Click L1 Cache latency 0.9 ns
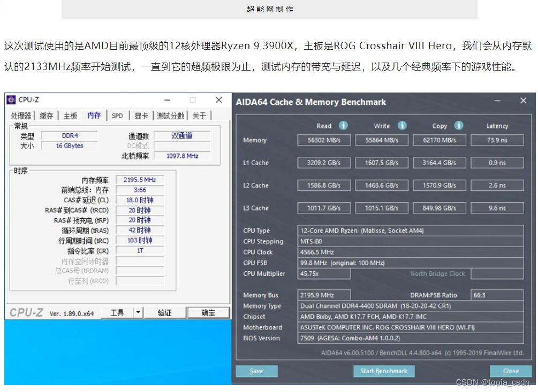Viewport: 538px width, 392px height. [x=497, y=163]
